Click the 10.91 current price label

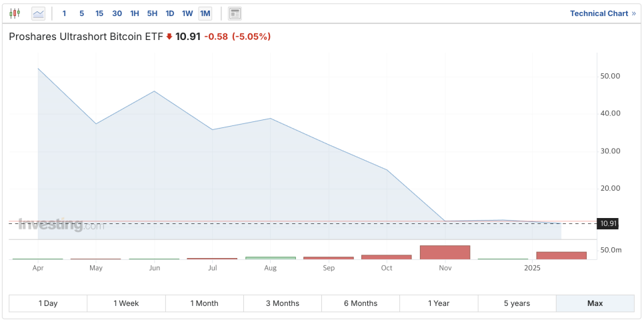[188, 37]
